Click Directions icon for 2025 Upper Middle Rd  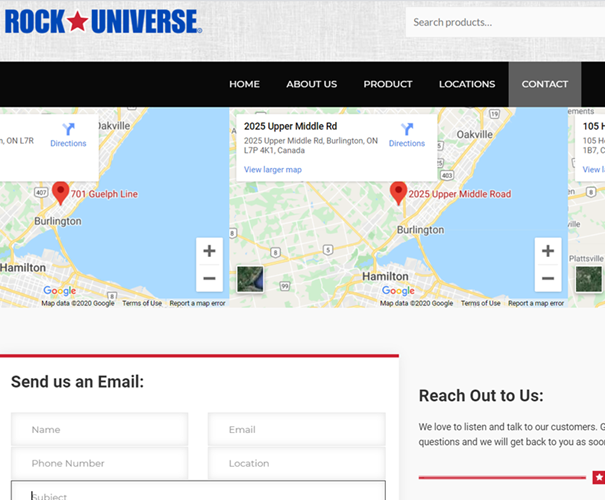407,135
